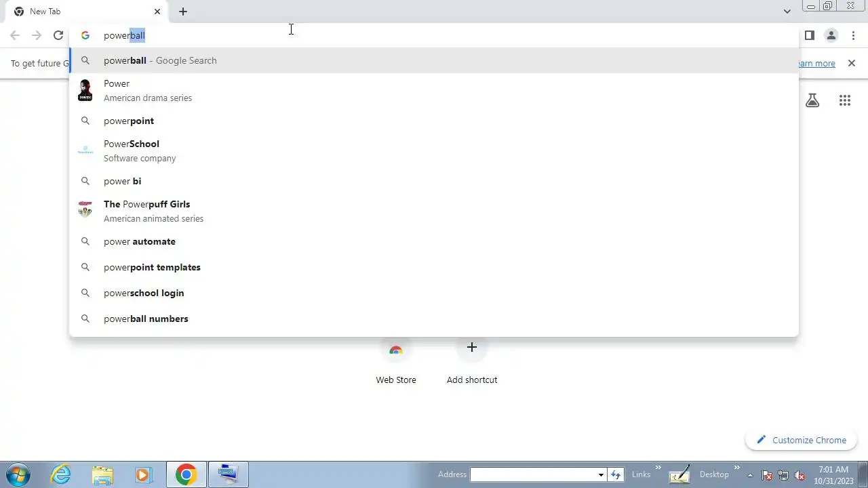This screenshot has height=488, width=868.
Task: Reload the page with the refresh icon
Action: (x=58, y=35)
